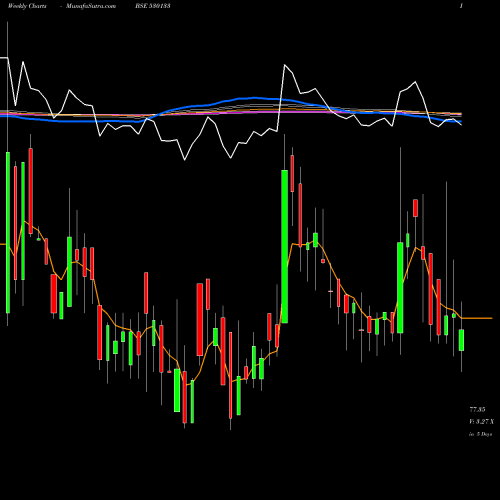Click the first tall green candle at chart start
This screenshot has height=500, width=500.
[8, 232]
